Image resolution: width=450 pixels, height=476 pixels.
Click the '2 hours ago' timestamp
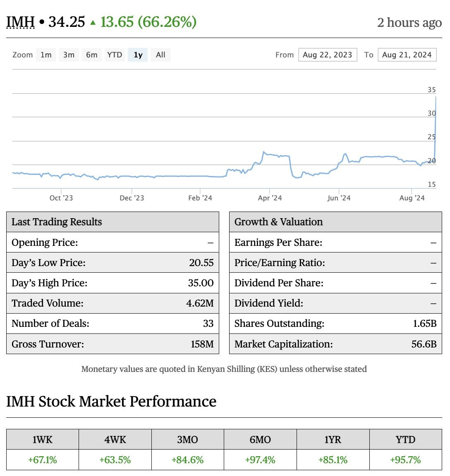[409, 23]
